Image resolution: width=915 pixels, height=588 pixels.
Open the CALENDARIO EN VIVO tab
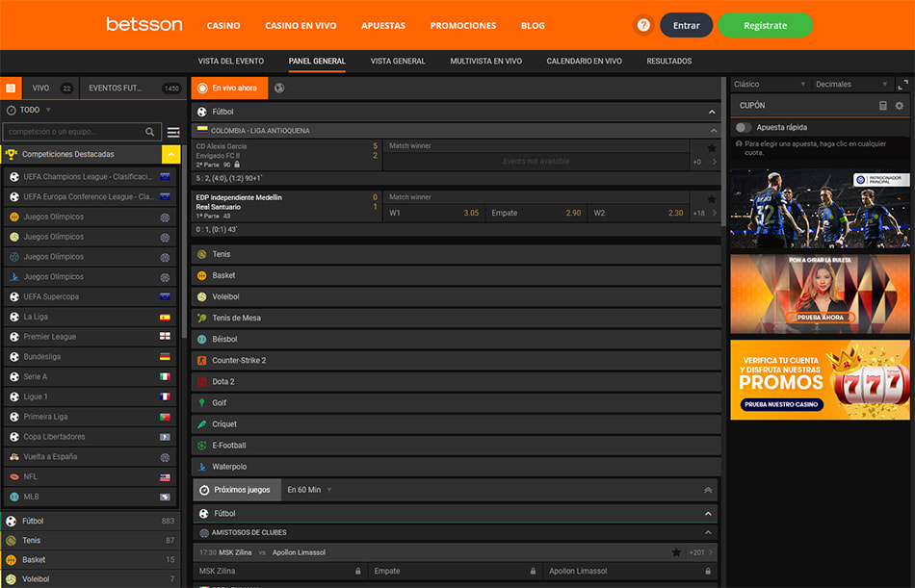click(x=584, y=61)
